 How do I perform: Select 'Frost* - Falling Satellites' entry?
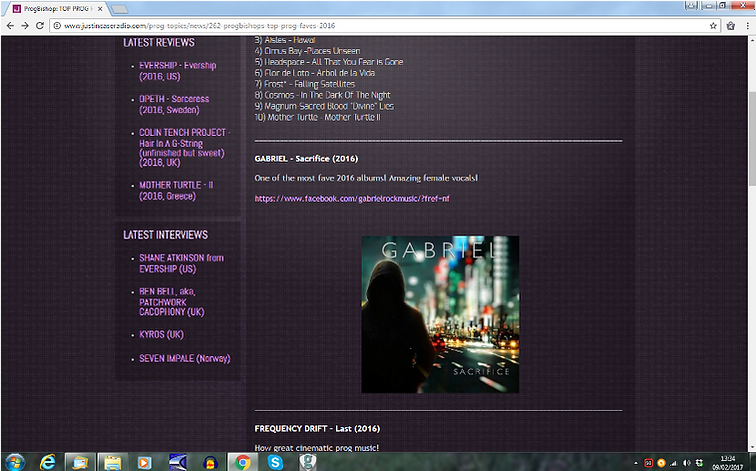click(305, 84)
